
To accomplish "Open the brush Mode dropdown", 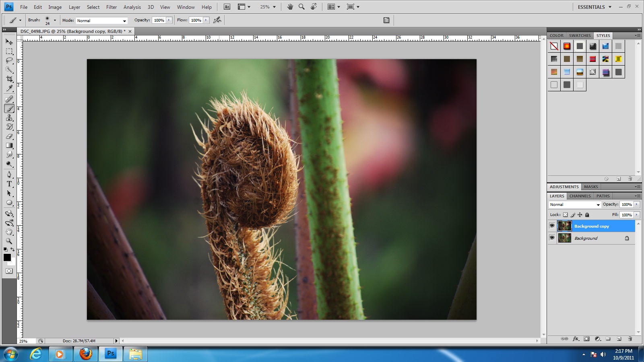I will (102, 21).
